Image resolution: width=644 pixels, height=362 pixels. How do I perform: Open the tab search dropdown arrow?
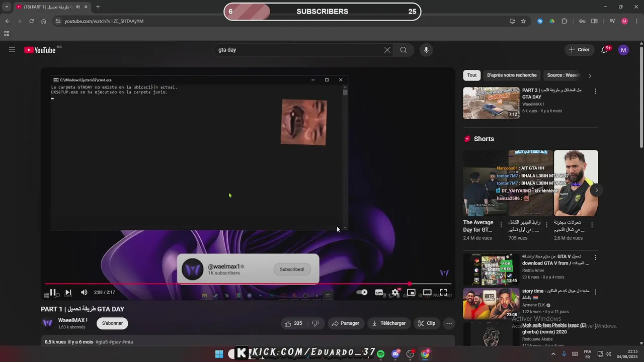7,7
